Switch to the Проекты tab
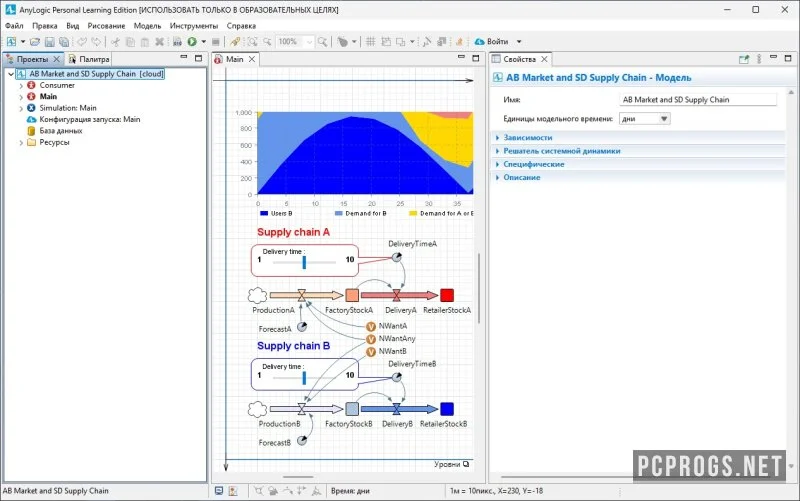 coord(32,59)
